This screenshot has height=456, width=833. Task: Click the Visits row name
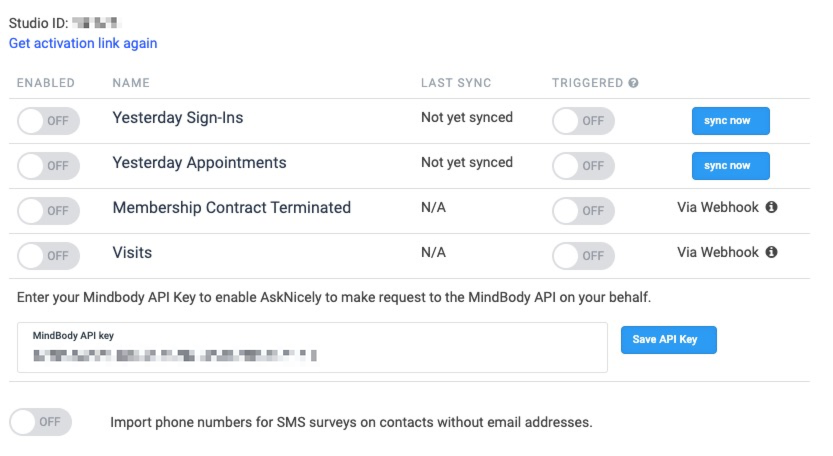tap(132, 253)
